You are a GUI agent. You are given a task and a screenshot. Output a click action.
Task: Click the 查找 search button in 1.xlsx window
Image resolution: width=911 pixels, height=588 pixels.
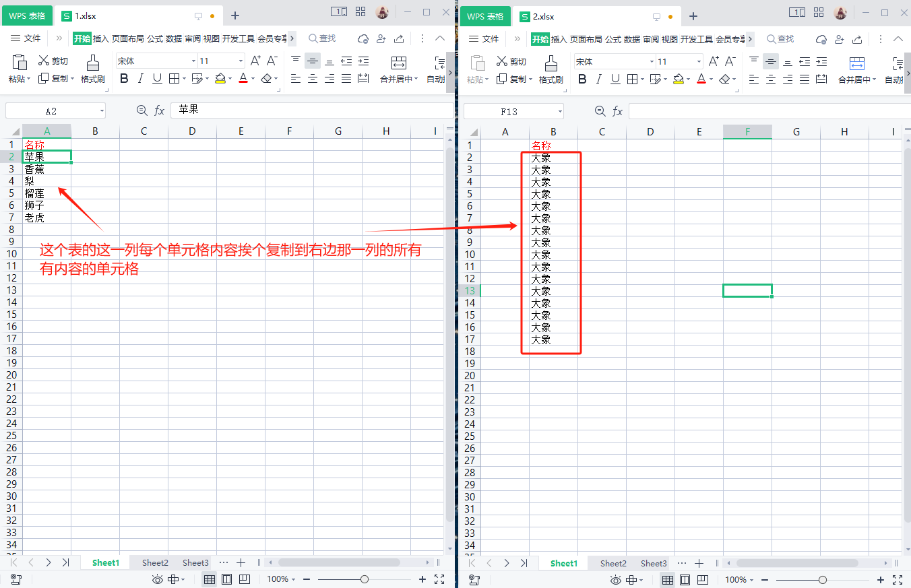pos(322,39)
